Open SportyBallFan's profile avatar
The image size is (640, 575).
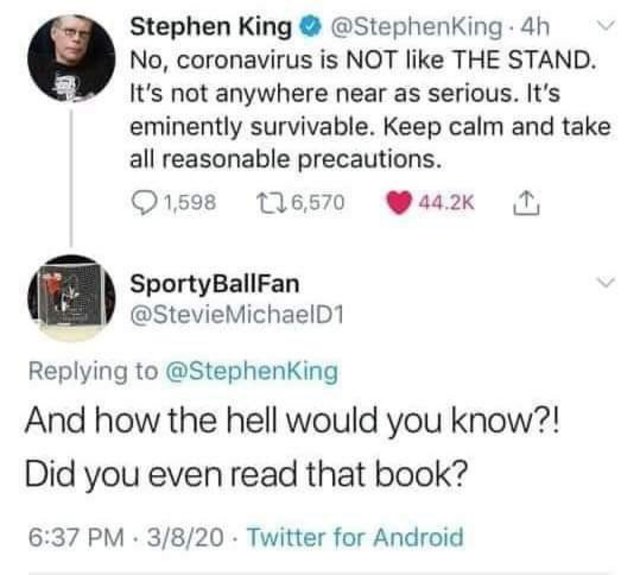pos(71,298)
